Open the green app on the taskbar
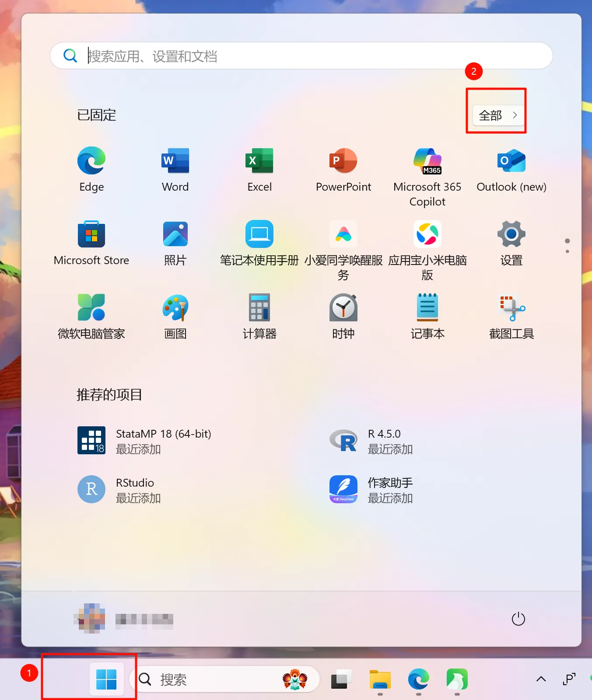The width and height of the screenshot is (592, 700). pos(457,679)
